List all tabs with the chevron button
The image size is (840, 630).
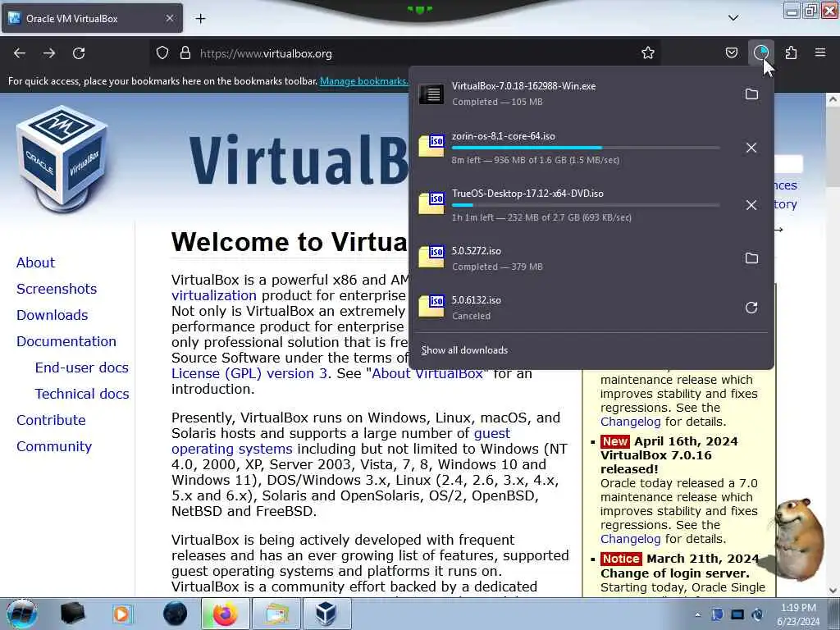[x=733, y=18]
